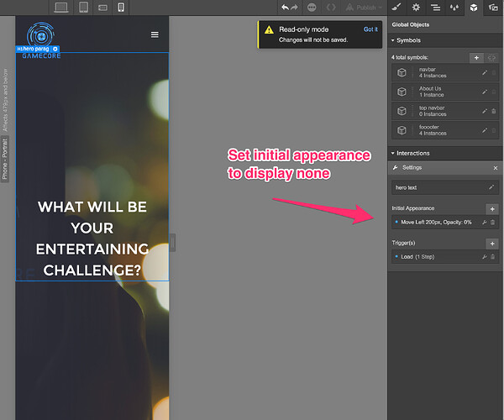Undo the last change
The image size is (504, 420).
[285, 7]
